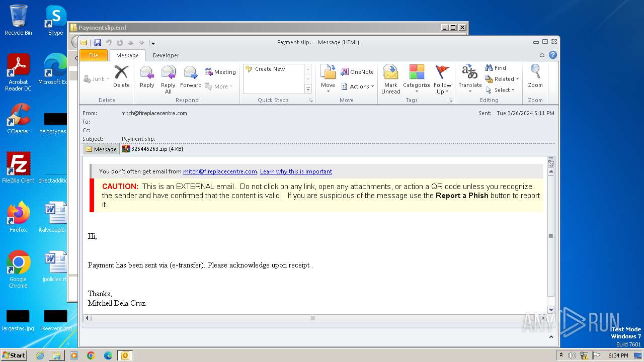Click the Save icon in Quick Access toolbar
This screenshot has width=644, height=362.
coord(98,43)
